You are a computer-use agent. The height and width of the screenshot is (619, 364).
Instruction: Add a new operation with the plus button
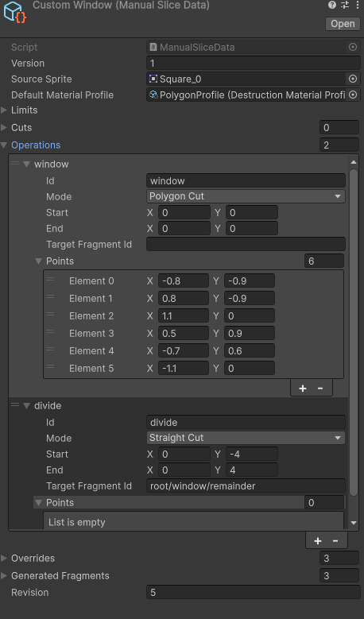coord(318,541)
